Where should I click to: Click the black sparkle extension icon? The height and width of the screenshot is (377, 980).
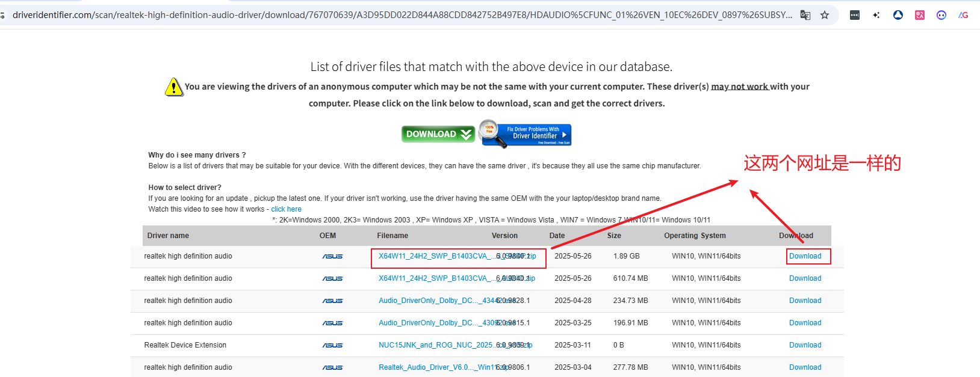(876, 15)
